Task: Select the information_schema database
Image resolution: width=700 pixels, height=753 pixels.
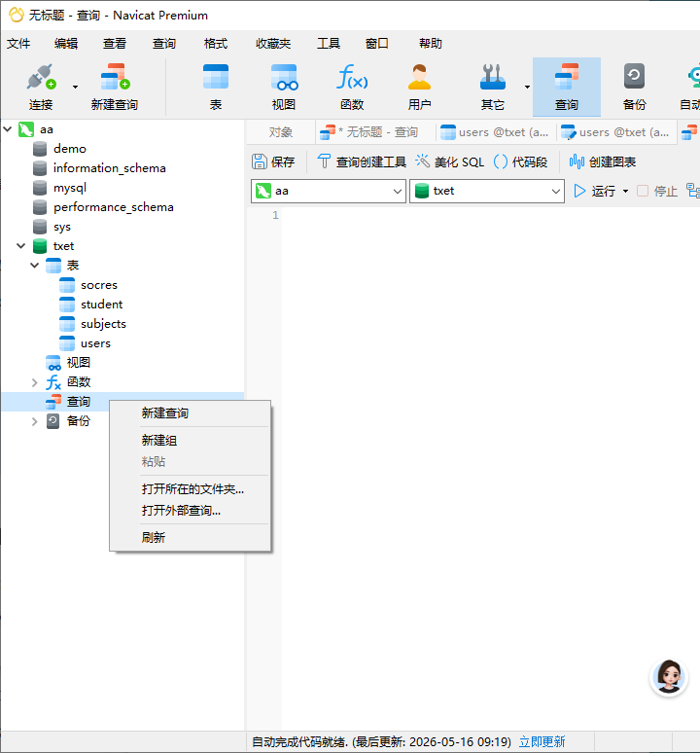Action: pos(110,168)
